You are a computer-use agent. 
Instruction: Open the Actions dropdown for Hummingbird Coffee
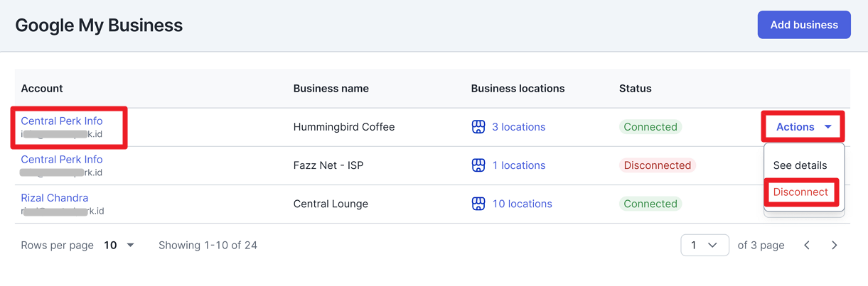pos(803,127)
